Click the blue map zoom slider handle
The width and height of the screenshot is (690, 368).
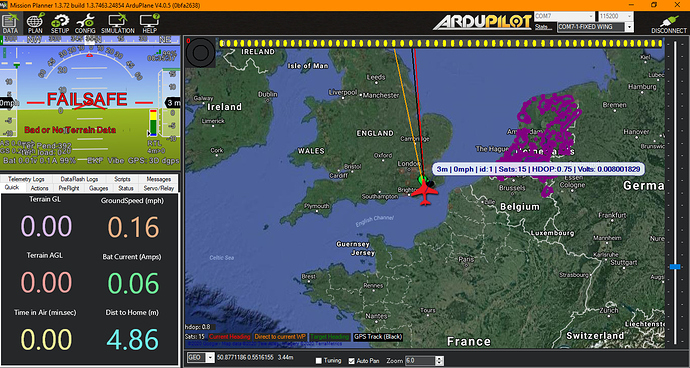675,267
